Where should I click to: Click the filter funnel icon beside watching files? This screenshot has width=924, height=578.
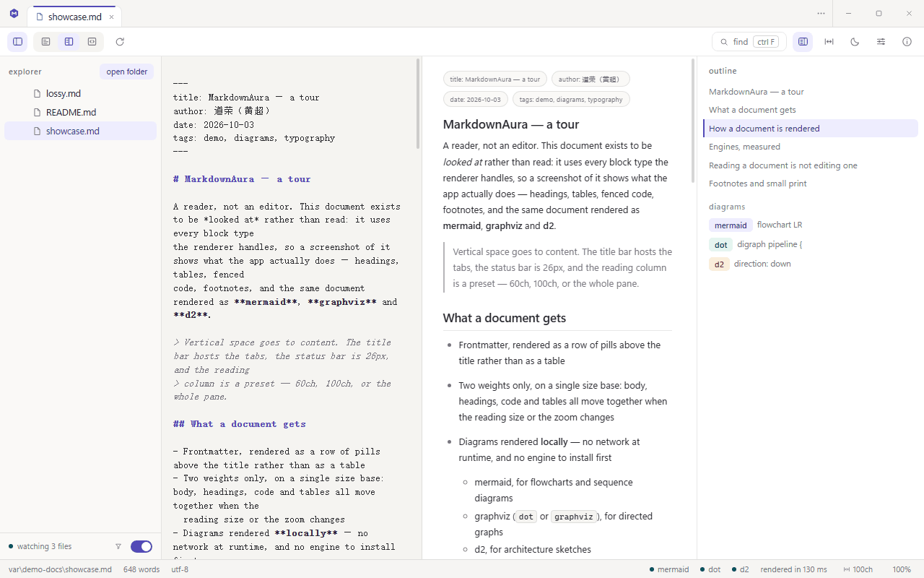click(x=118, y=546)
